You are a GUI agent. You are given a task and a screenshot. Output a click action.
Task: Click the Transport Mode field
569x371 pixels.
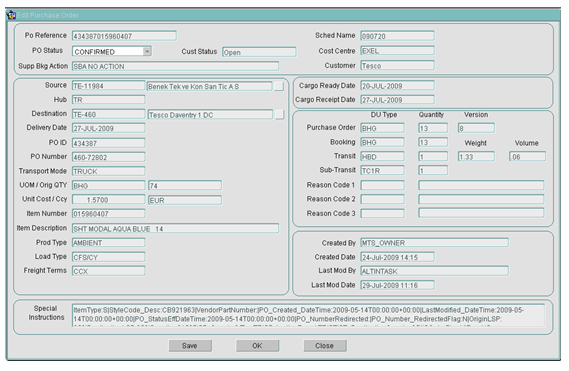[x=109, y=171]
